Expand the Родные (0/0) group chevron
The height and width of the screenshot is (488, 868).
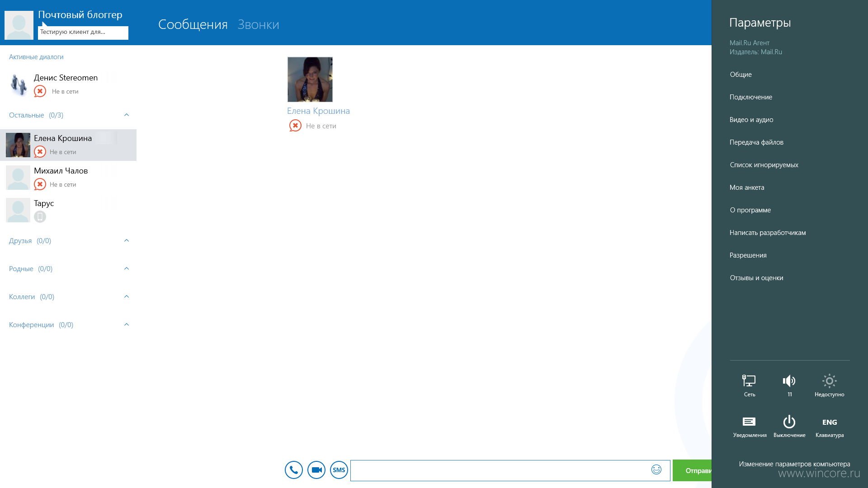tap(127, 268)
